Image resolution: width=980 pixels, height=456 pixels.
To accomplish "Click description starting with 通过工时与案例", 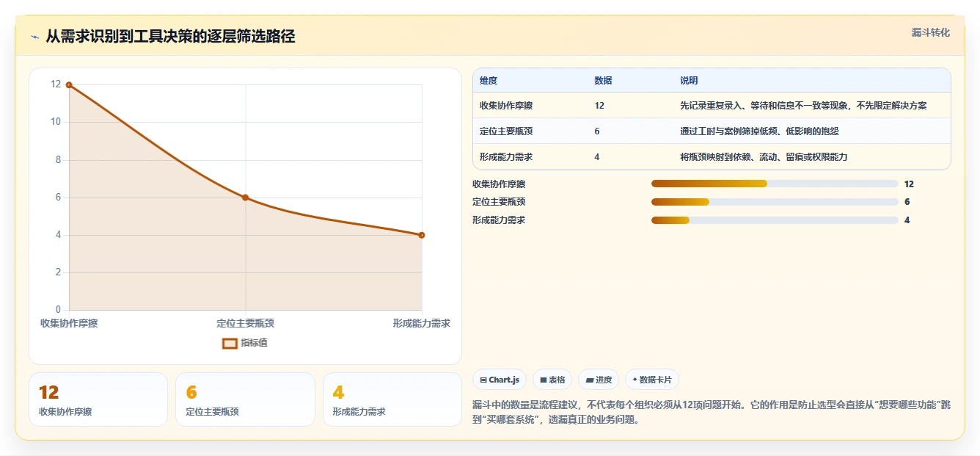I will pos(759,131).
